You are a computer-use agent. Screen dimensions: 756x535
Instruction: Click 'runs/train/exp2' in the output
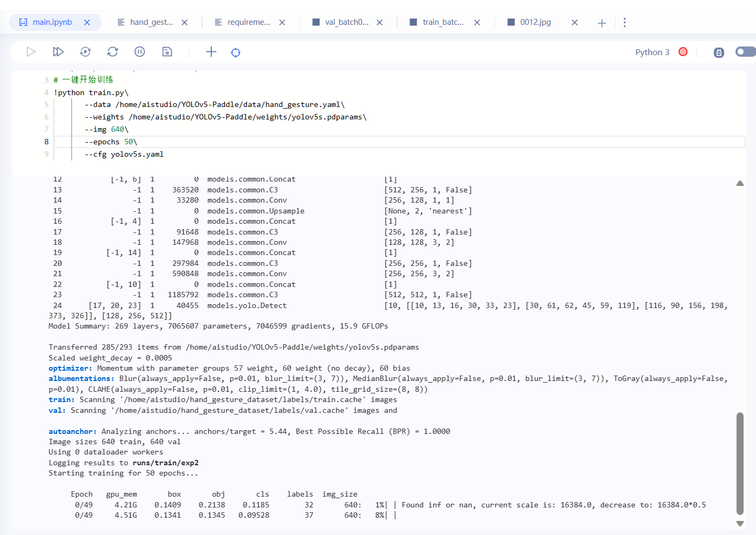pyautogui.click(x=165, y=463)
